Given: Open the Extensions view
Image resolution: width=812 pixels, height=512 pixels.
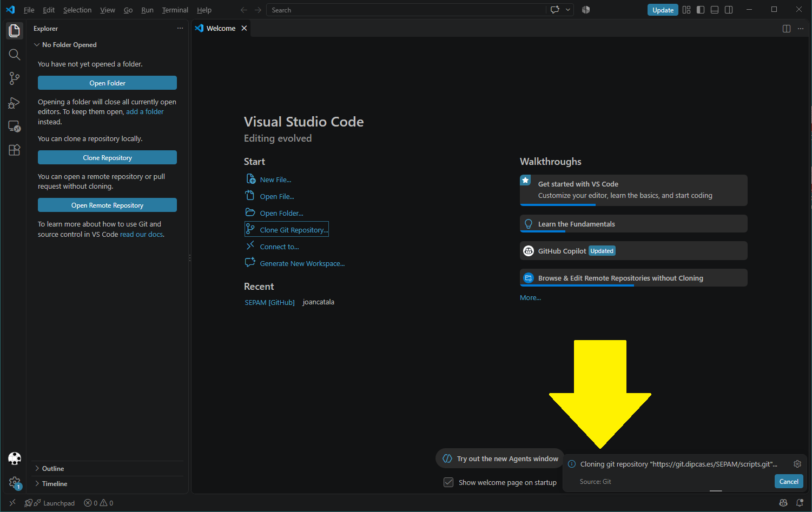Looking at the screenshot, I should tap(15, 150).
